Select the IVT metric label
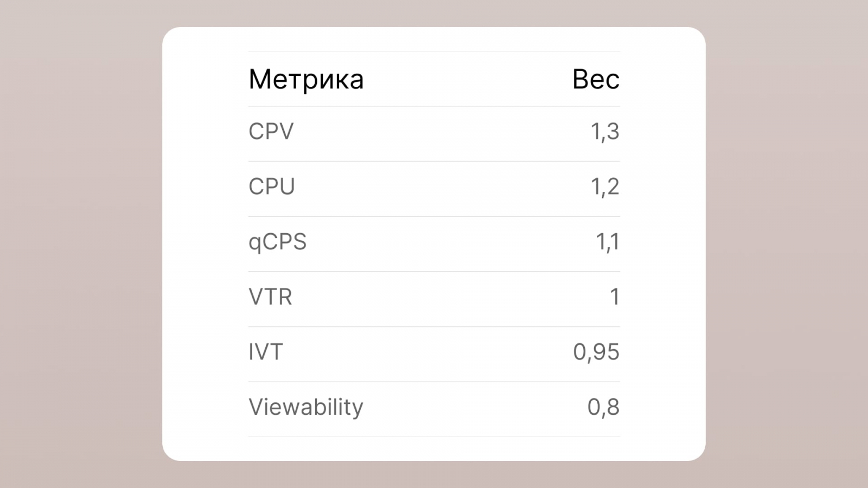868x488 pixels. pyautogui.click(x=265, y=352)
